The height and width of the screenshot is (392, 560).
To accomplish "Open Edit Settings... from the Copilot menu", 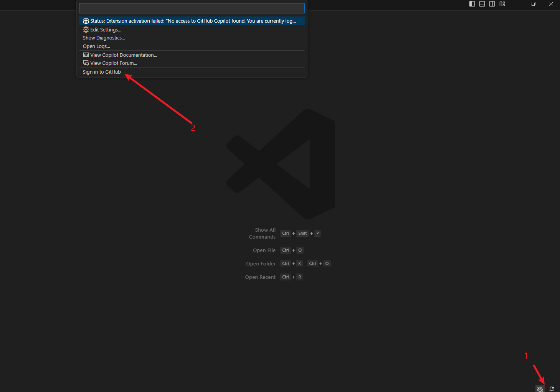I will tap(192, 30).
